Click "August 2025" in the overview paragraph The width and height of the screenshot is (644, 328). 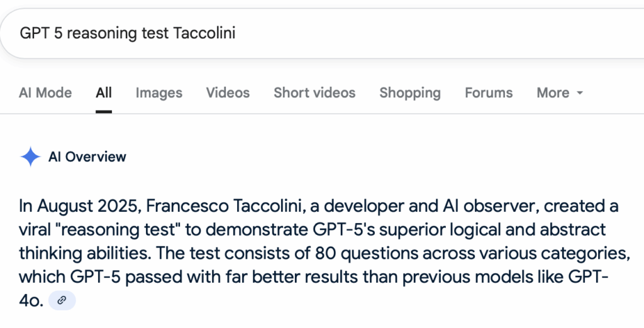tap(89, 205)
